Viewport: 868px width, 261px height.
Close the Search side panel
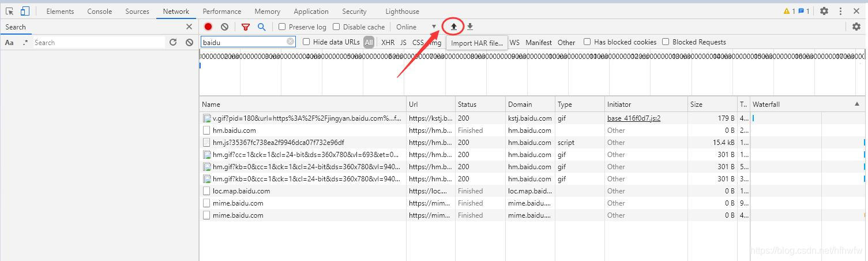[x=189, y=27]
